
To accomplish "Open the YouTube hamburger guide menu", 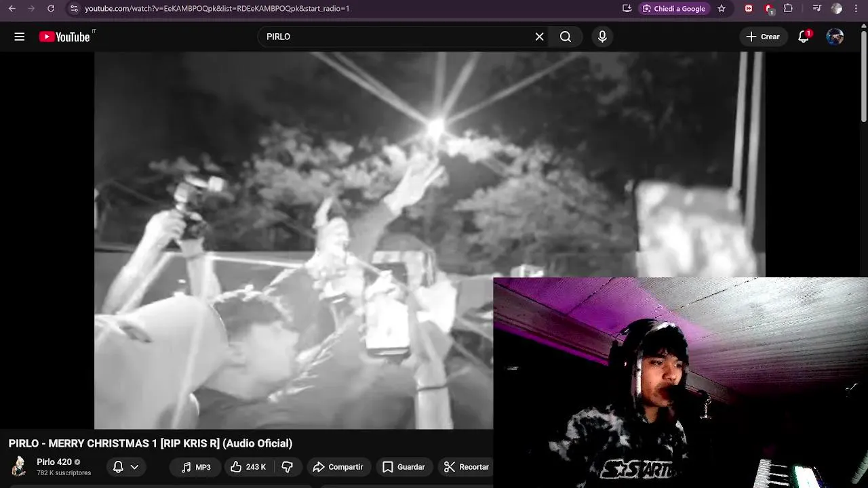I will tap(20, 37).
